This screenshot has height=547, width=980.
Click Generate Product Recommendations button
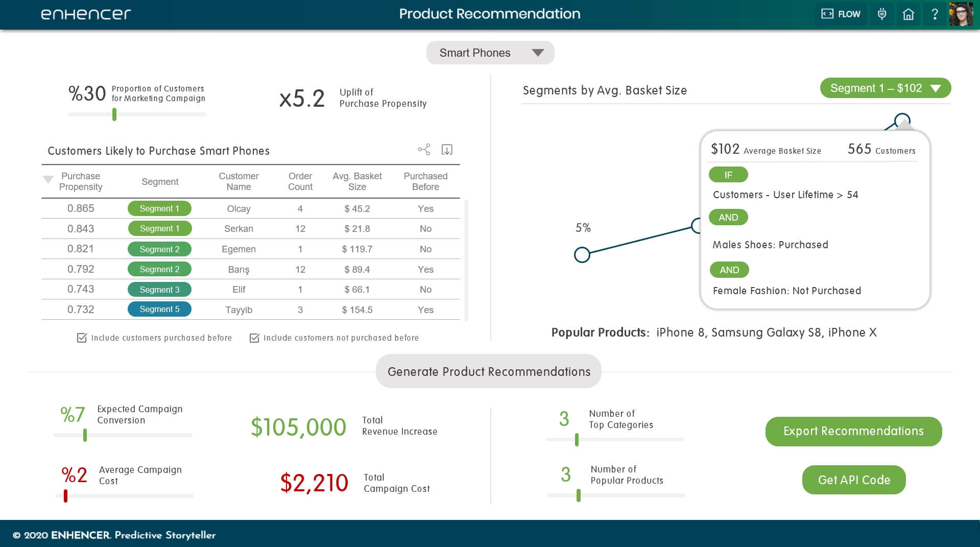489,371
